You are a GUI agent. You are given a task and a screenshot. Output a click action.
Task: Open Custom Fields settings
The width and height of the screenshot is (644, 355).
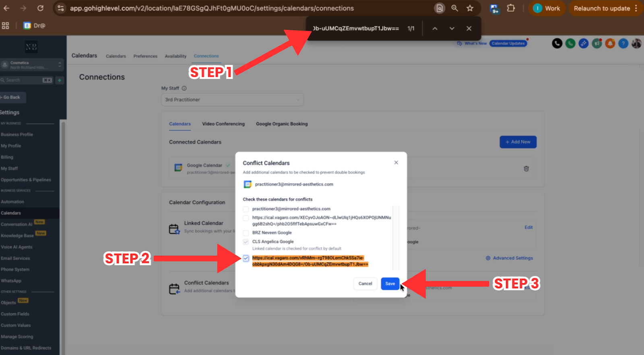[15, 314]
